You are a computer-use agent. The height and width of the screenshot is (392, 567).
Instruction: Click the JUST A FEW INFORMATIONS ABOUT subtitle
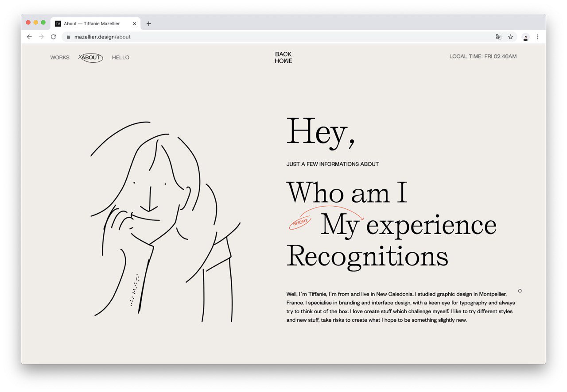click(333, 164)
